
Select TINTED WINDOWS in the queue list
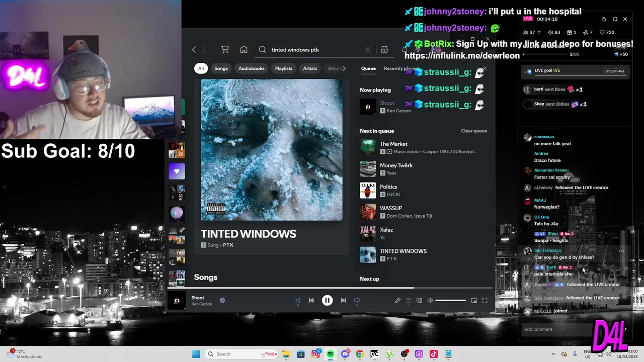coord(424,254)
